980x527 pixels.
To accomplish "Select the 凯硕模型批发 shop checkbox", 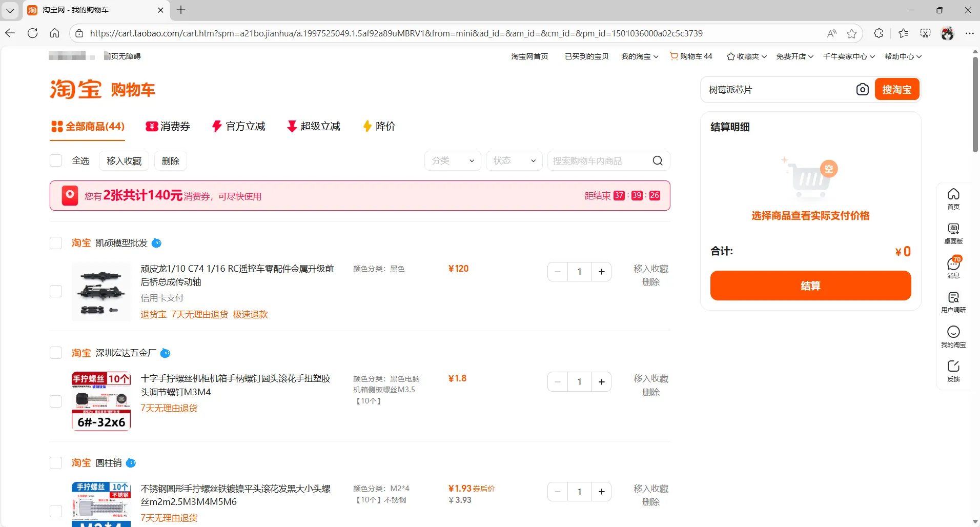I will point(55,242).
